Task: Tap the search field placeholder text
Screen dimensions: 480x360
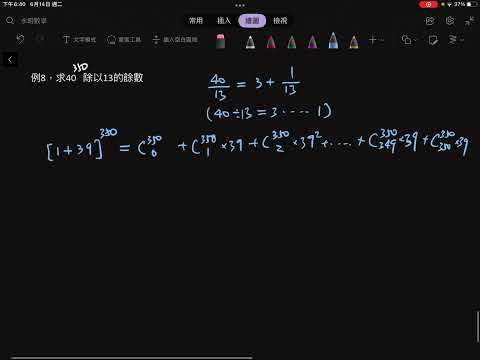Action: [x=34, y=21]
